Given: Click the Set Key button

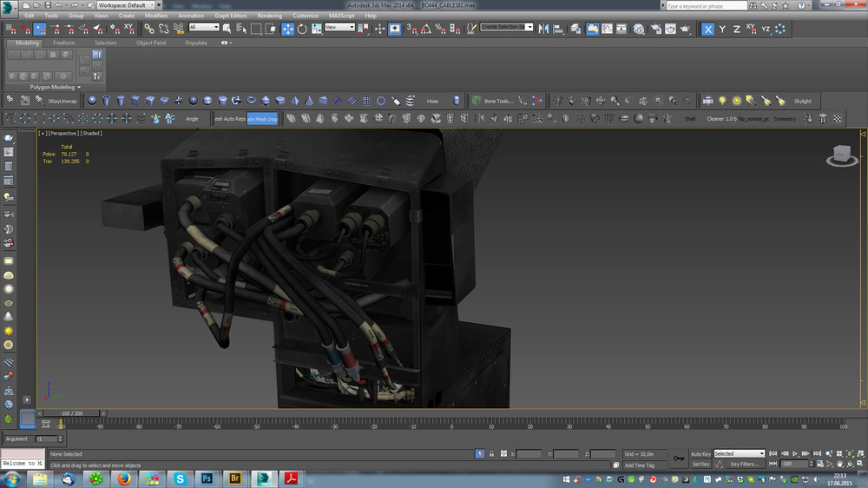Looking at the screenshot, I should coord(700,464).
